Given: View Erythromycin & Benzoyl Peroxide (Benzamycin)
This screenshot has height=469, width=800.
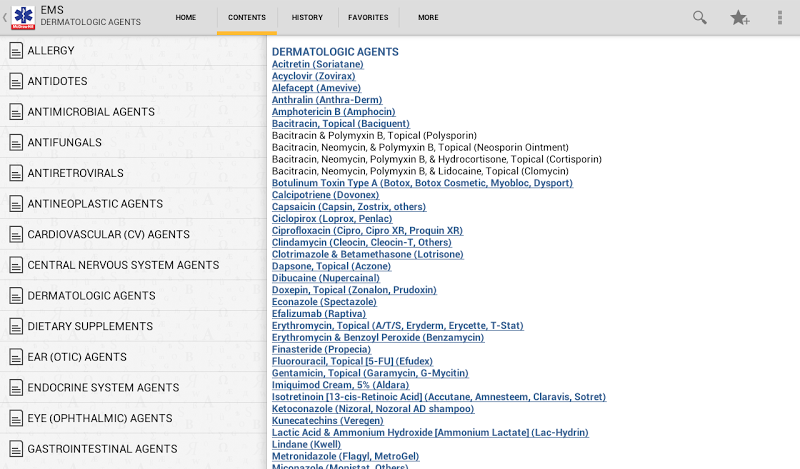Looking at the screenshot, I should tap(378, 337).
